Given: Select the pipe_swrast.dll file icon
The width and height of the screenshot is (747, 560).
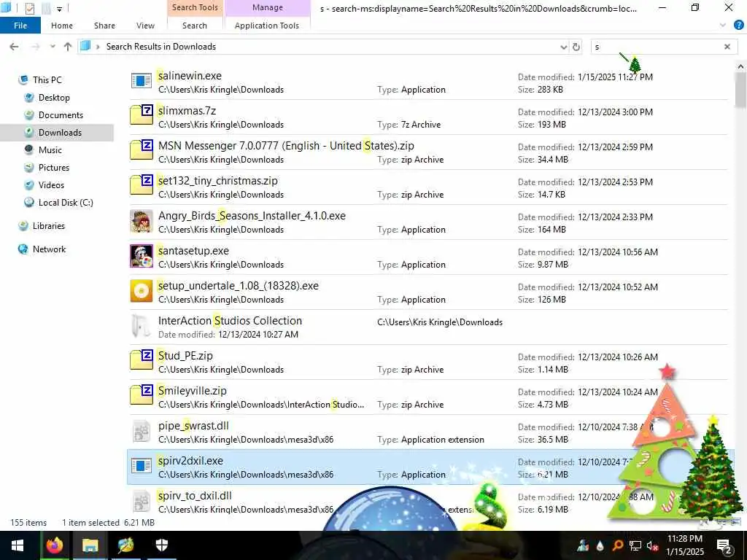Looking at the screenshot, I should click(x=141, y=431).
